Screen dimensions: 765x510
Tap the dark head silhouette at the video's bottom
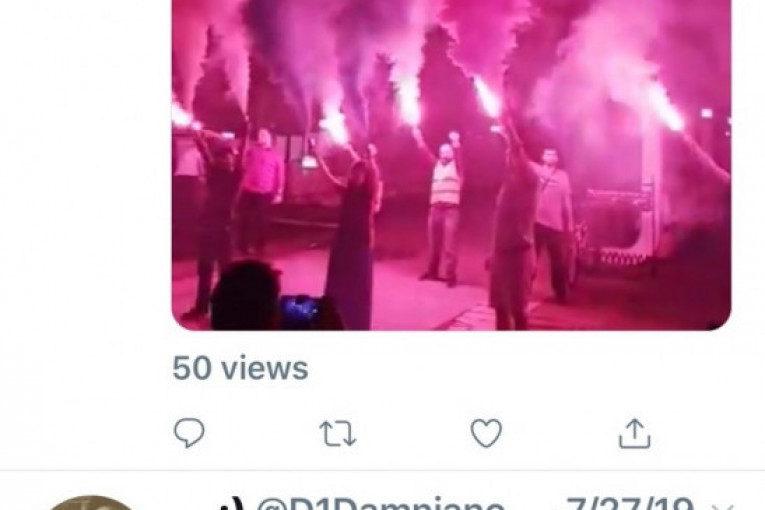pos(246,295)
